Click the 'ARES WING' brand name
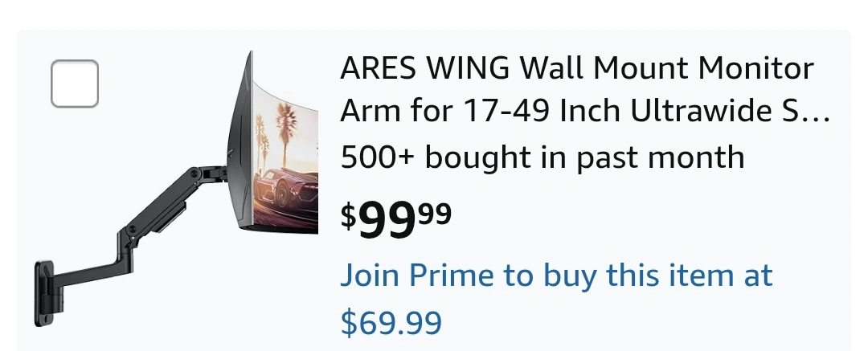This screenshot has width=868, height=351. click(x=424, y=68)
